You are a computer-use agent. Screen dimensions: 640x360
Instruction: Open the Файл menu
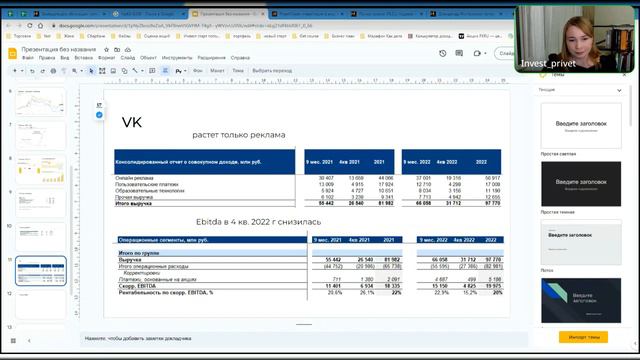click(x=28, y=58)
